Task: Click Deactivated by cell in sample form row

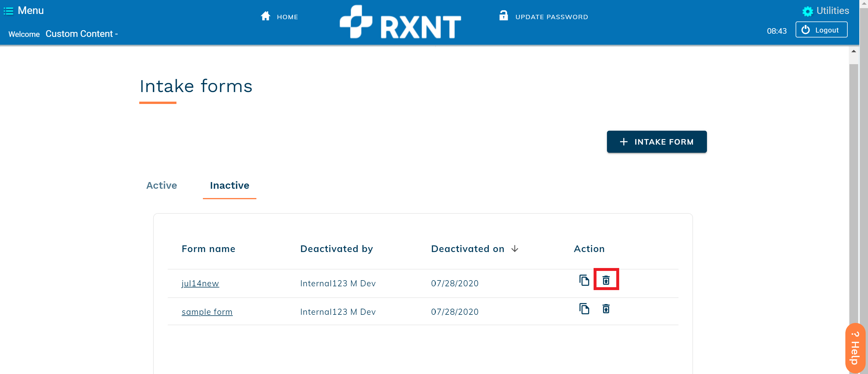Action: [337, 312]
